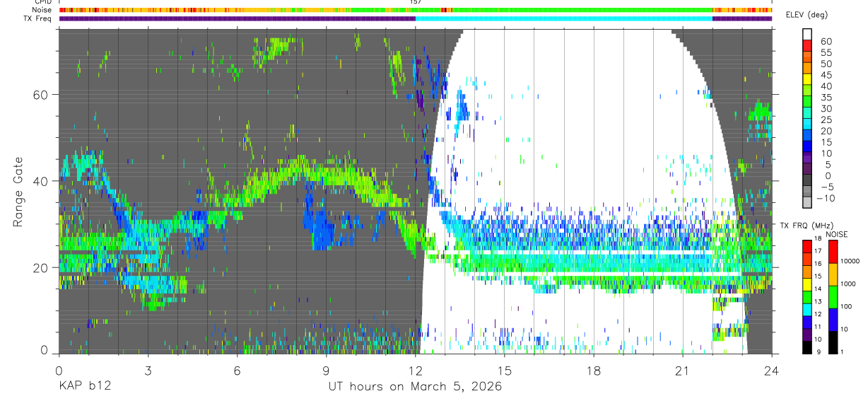Screen dimensions: 868x401
Task: Click the 'Range Gate' y-axis label
Action: click(18, 191)
